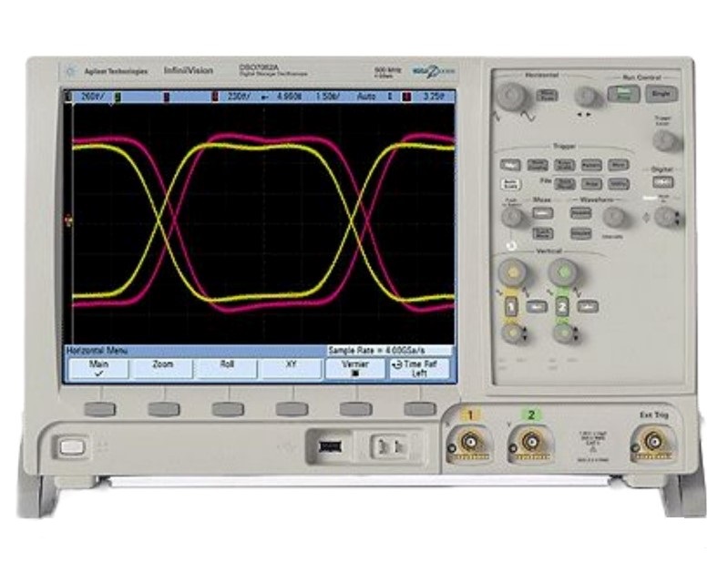Click the waveform Intensity knob
This screenshot has height=573, width=728.
click(x=616, y=217)
